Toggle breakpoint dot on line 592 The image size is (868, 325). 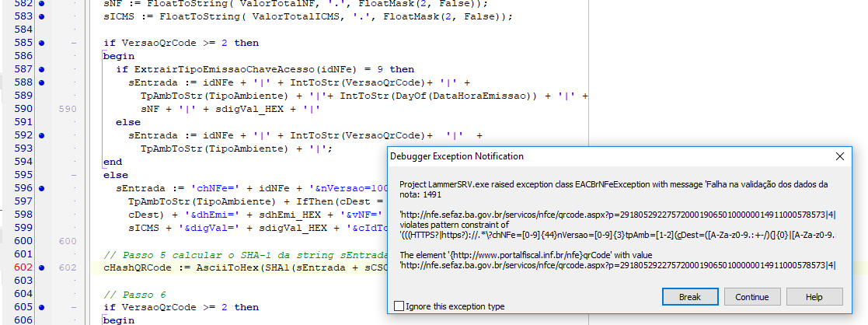tap(41, 135)
